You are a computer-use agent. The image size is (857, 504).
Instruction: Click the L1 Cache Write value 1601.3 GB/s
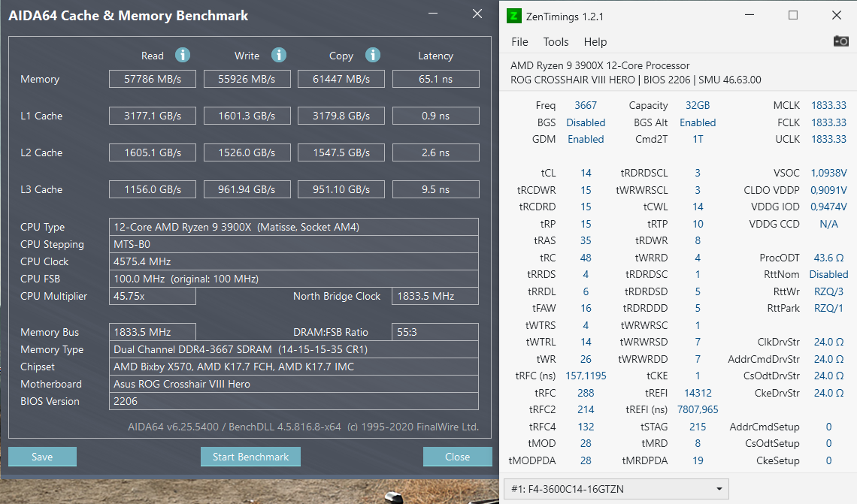pyautogui.click(x=247, y=116)
